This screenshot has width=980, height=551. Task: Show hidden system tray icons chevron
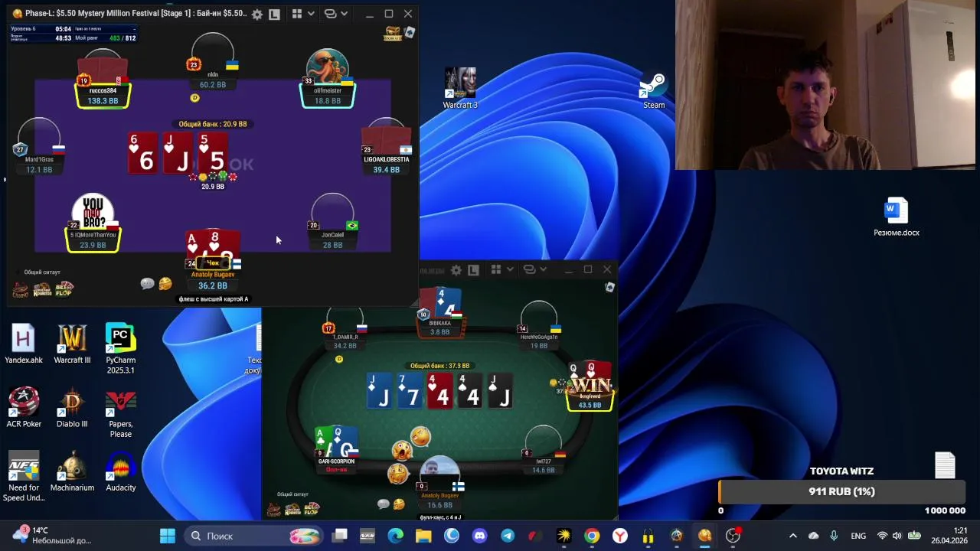pos(792,536)
